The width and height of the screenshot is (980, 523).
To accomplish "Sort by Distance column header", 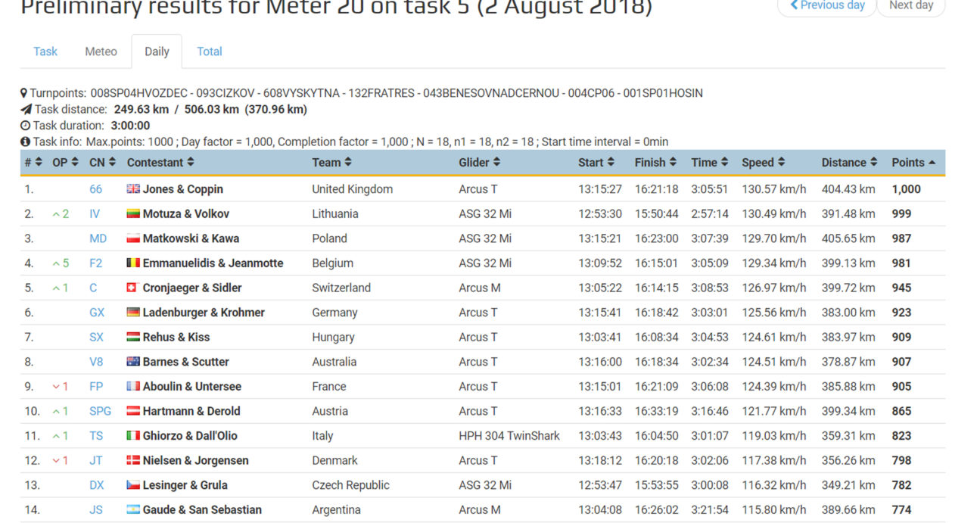I will click(849, 163).
